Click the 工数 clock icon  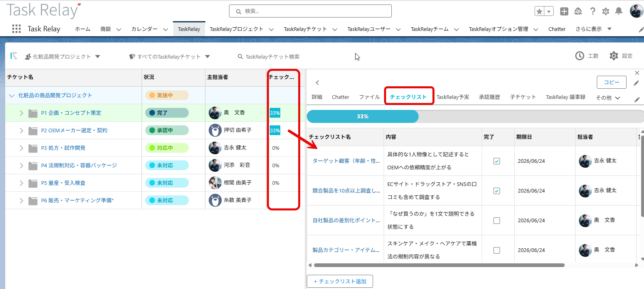pos(580,56)
